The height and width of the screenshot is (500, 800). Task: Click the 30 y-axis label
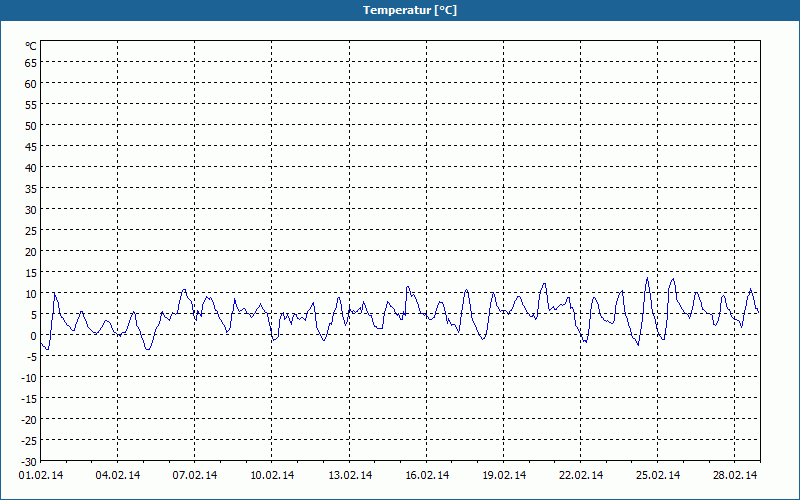pyautogui.click(x=31, y=210)
